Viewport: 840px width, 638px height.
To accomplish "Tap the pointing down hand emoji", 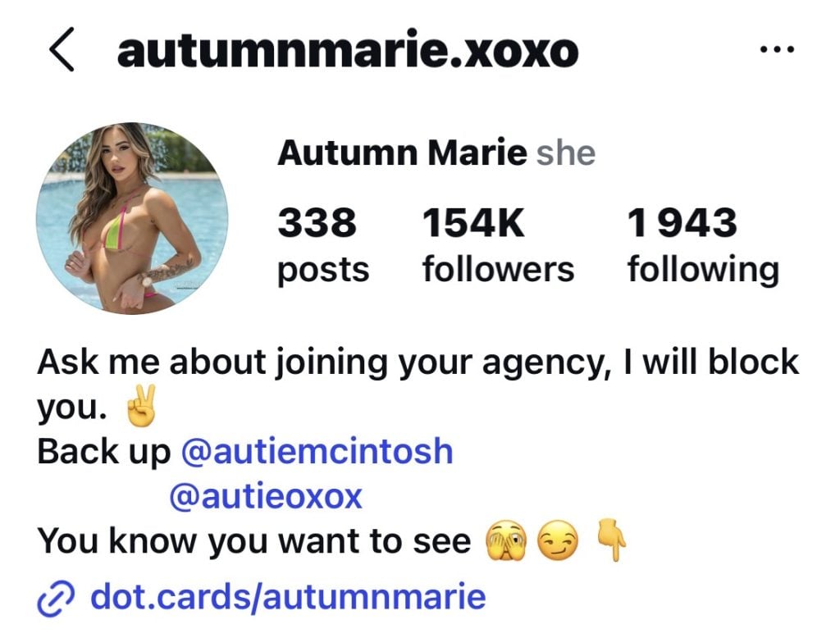I will pyautogui.click(x=612, y=540).
